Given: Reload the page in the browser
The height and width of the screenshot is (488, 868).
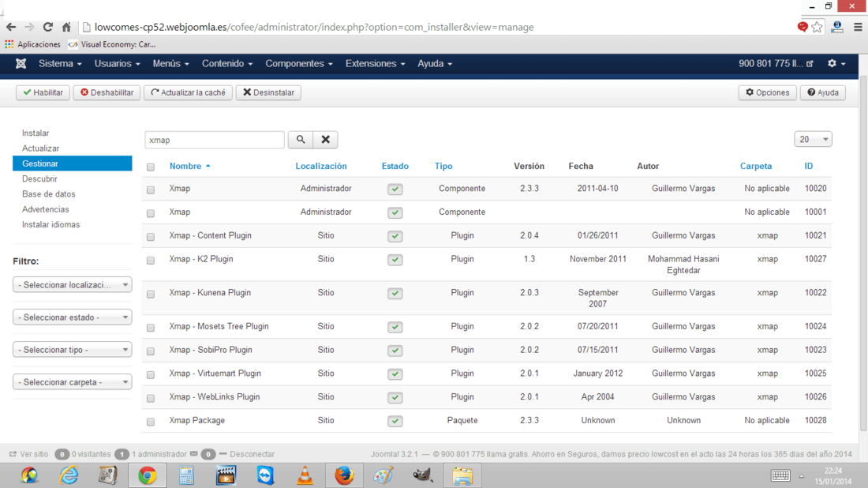Looking at the screenshot, I should (48, 27).
